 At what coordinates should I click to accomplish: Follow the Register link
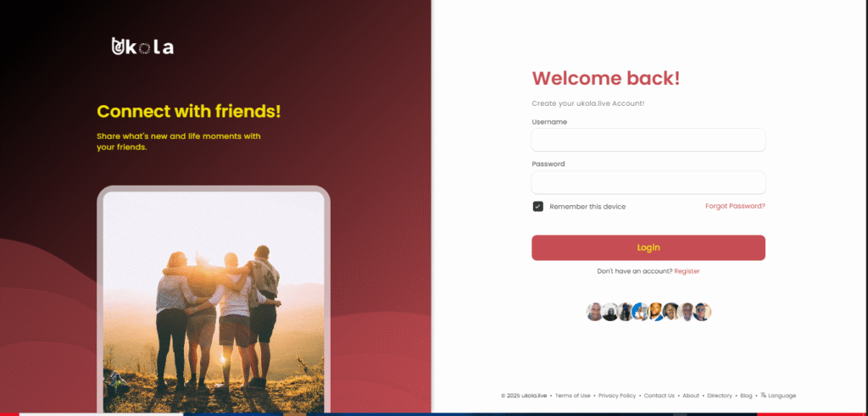point(687,271)
